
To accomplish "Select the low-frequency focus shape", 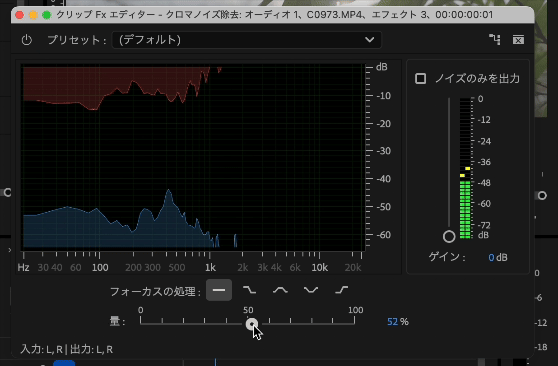I will (249, 290).
